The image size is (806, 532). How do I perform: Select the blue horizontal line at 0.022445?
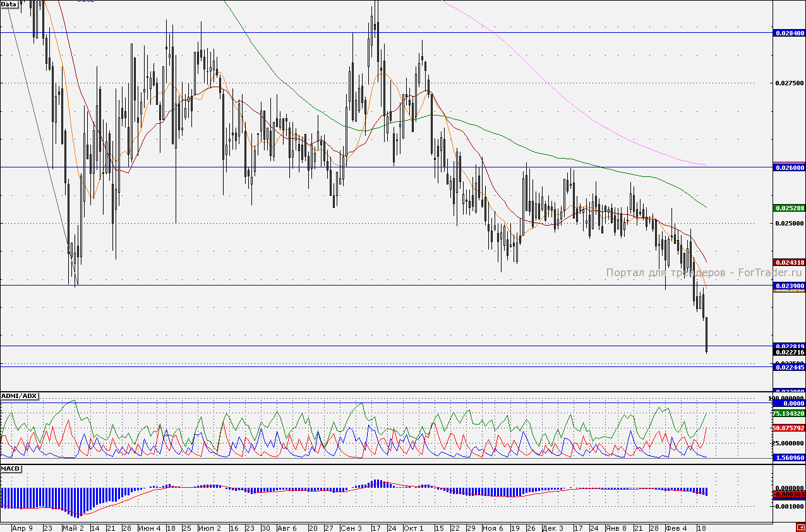coord(385,366)
